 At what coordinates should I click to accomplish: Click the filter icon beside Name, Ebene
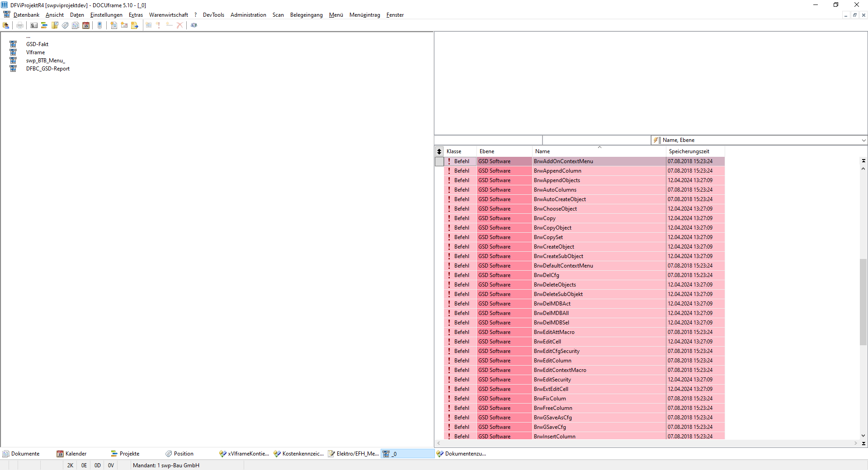657,140
